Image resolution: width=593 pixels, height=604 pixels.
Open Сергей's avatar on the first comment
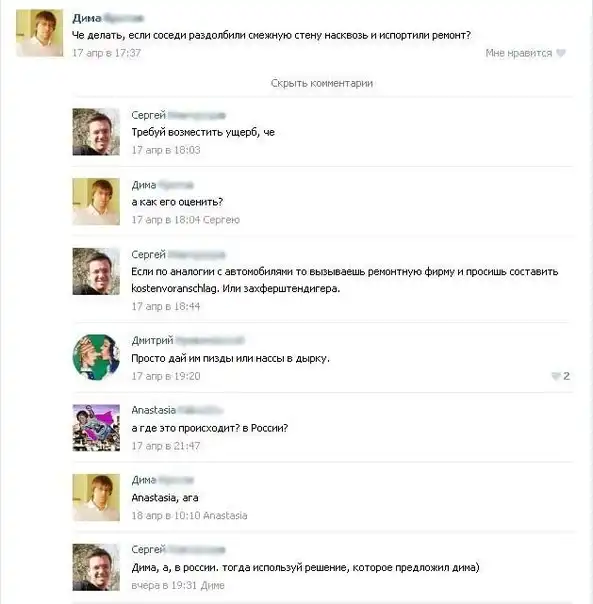[96, 132]
